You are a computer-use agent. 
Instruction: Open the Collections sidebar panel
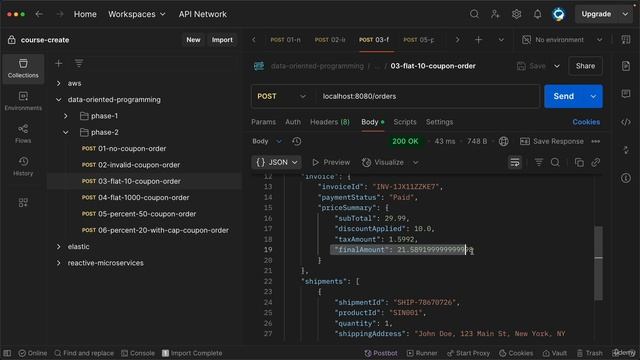coord(23,69)
